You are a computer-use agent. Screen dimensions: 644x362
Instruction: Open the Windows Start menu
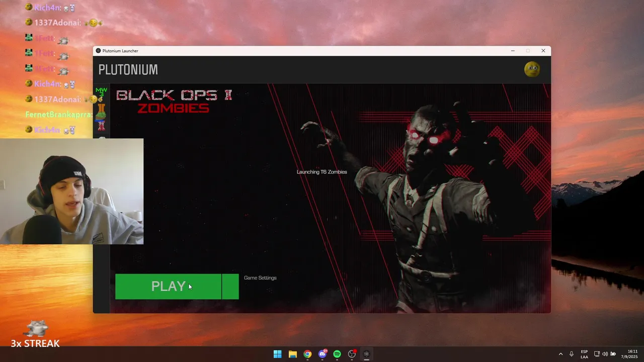[x=277, y=354]
